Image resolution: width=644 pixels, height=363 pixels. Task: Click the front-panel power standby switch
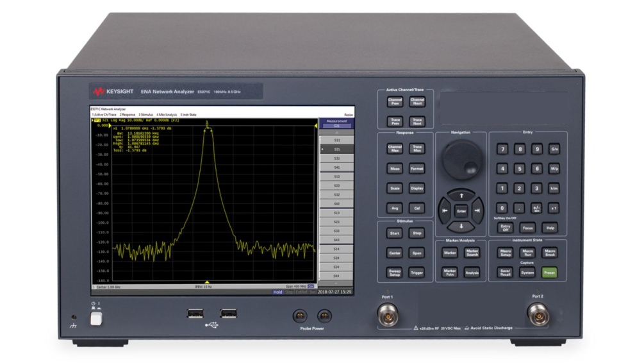(96, 319)
